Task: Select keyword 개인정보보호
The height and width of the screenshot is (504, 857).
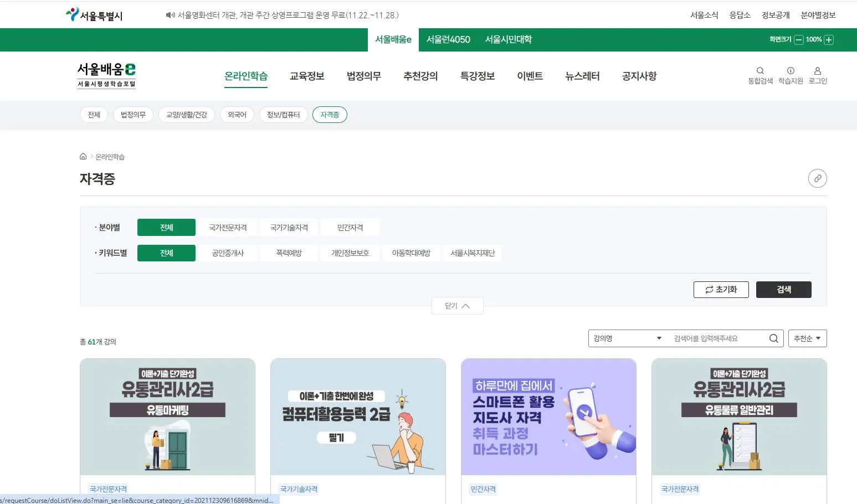Action: click(x=350, y=253)
